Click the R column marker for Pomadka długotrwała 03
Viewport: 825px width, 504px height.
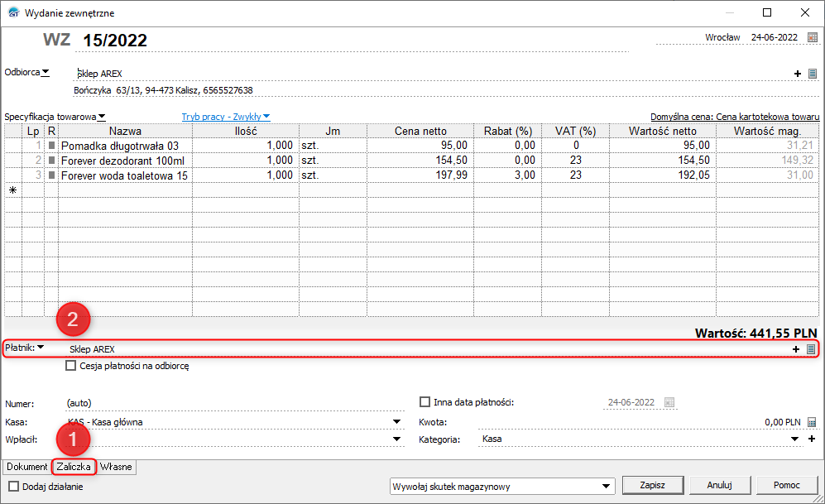click(51, 146)
